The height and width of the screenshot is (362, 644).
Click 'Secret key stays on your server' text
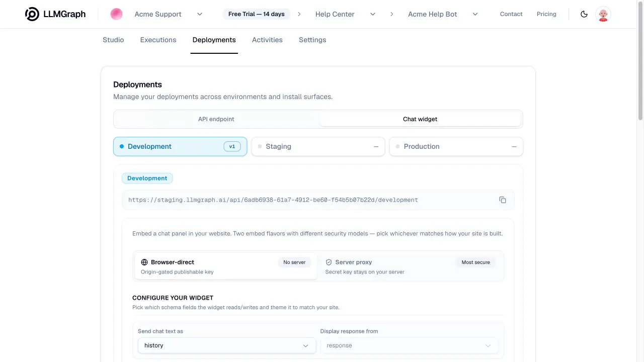[365, 272]
